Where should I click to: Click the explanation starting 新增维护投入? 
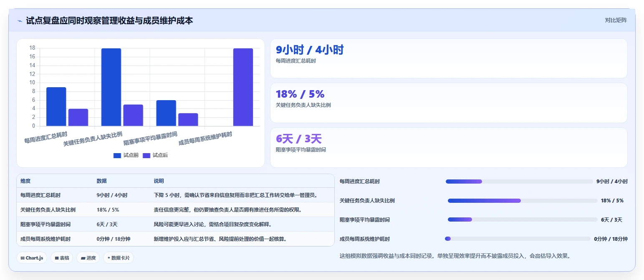(x=220, y=239)
